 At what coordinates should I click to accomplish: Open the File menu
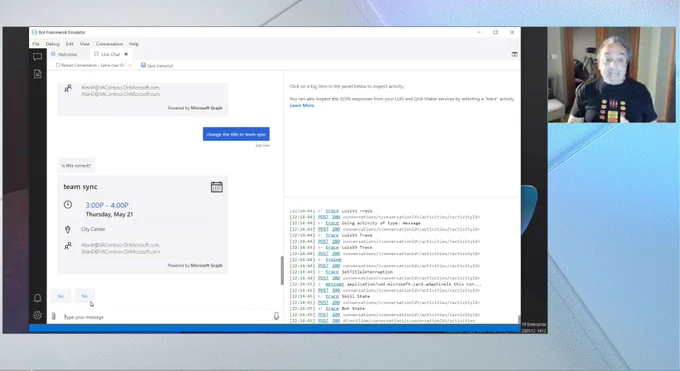pyautogui.click(x=36, y=44)
